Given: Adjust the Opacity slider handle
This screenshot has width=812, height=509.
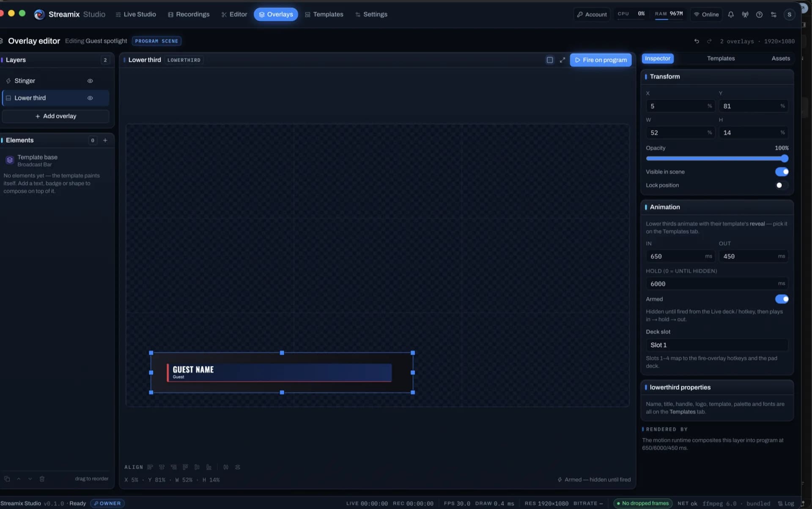Looking at the screenshot, I should coord(785,159).
